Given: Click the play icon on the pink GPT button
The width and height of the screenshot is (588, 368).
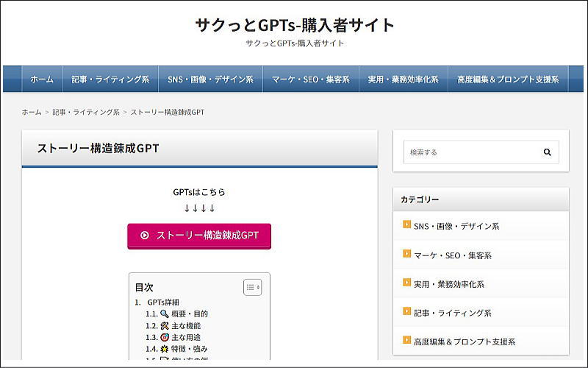Looking at the screenshot, I should click(x=145, y=236).
